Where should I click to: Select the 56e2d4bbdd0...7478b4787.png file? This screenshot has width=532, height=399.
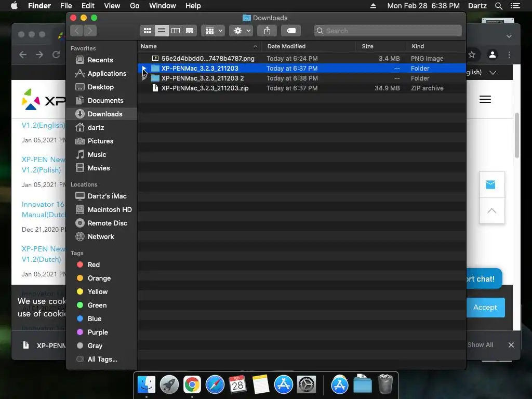[x=302, y=59]
